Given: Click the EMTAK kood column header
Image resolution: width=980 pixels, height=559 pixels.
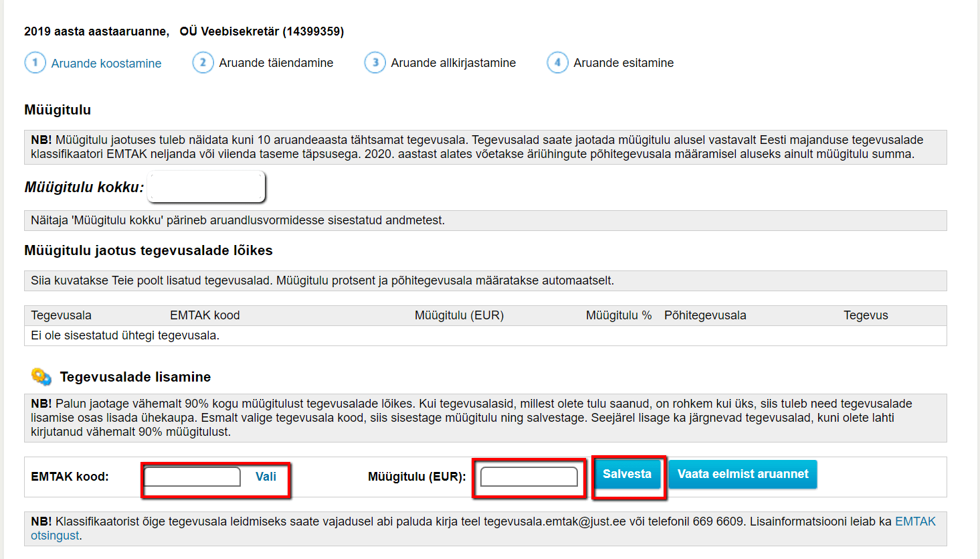Looking at the screenshot, I should coord(205,315).
